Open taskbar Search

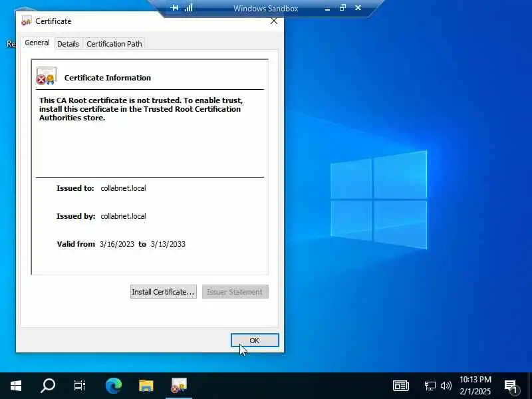(x=47, y=386)
